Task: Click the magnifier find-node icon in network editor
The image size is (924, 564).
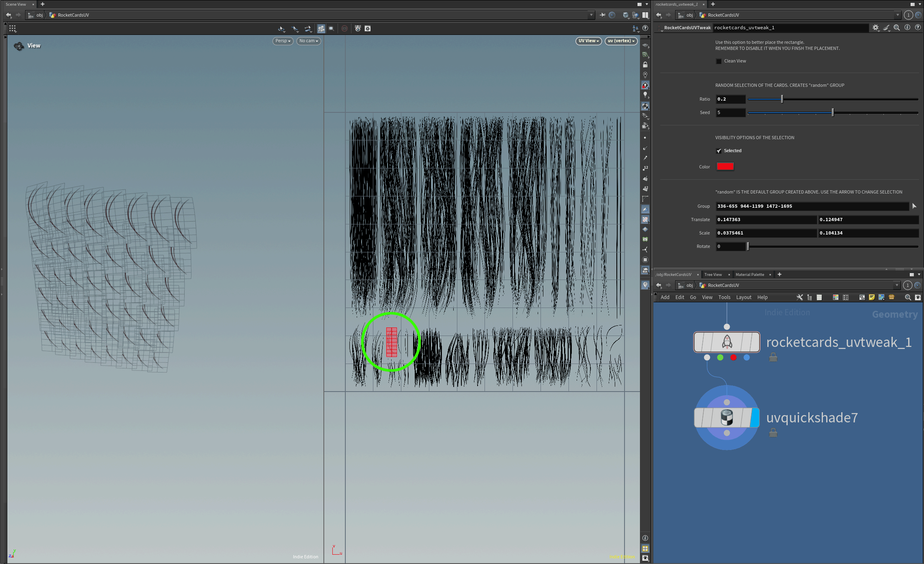Action: coord(908,297)
